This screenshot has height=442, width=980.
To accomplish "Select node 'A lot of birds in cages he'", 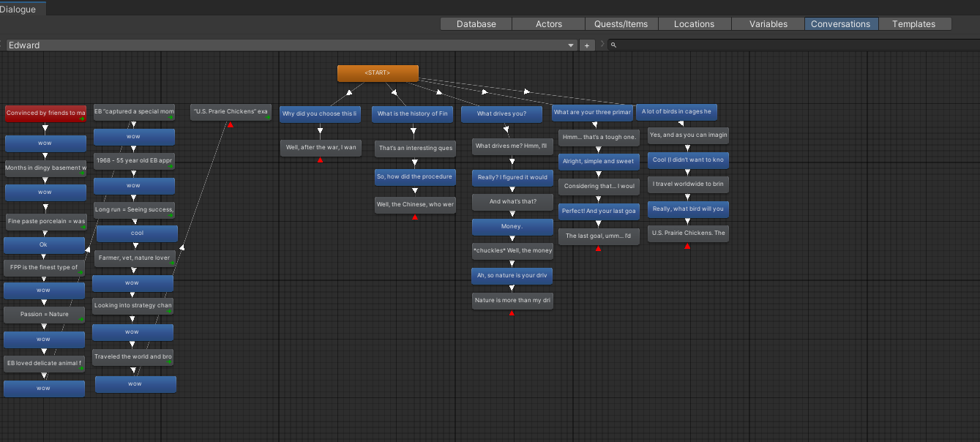I will (676, 112).
